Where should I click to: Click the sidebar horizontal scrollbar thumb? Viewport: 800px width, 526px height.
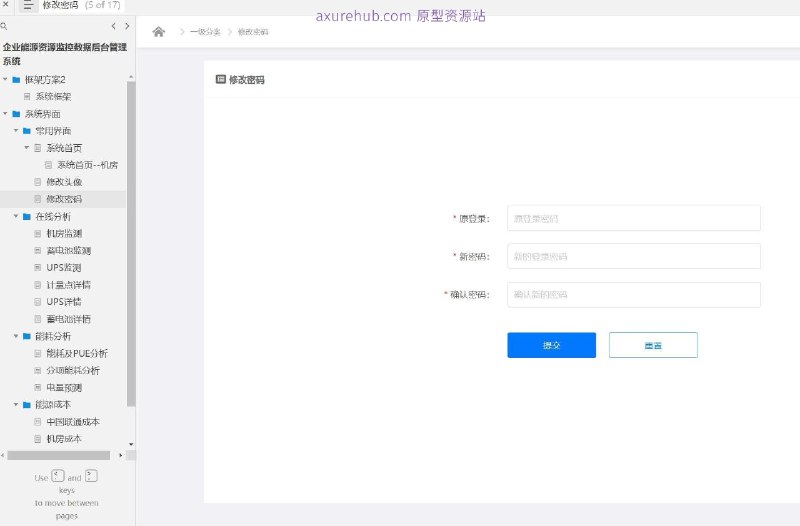pos(59,455)
